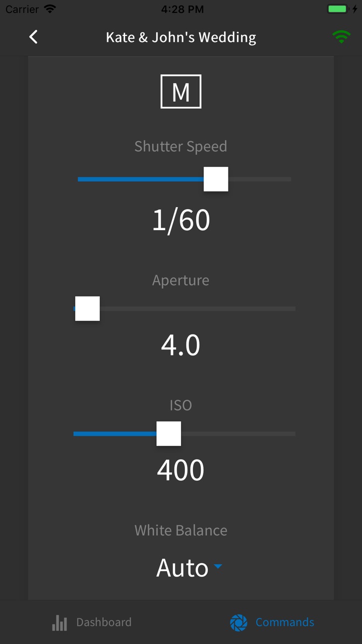Tap the 400 ISO value
The height and width of the screenshot is (644, 362).
(x=181, y=470)
